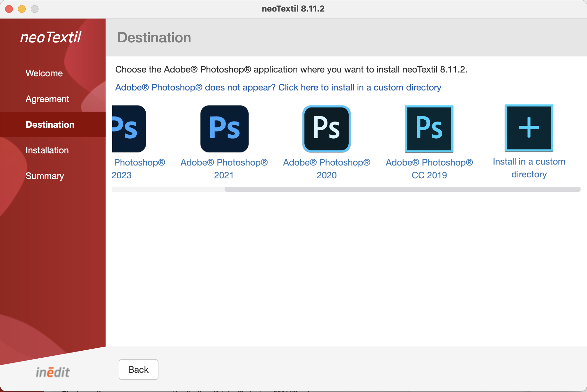Click the Adobe Photoshop 2021 label
587x392 pixels.
click(224, 169)
